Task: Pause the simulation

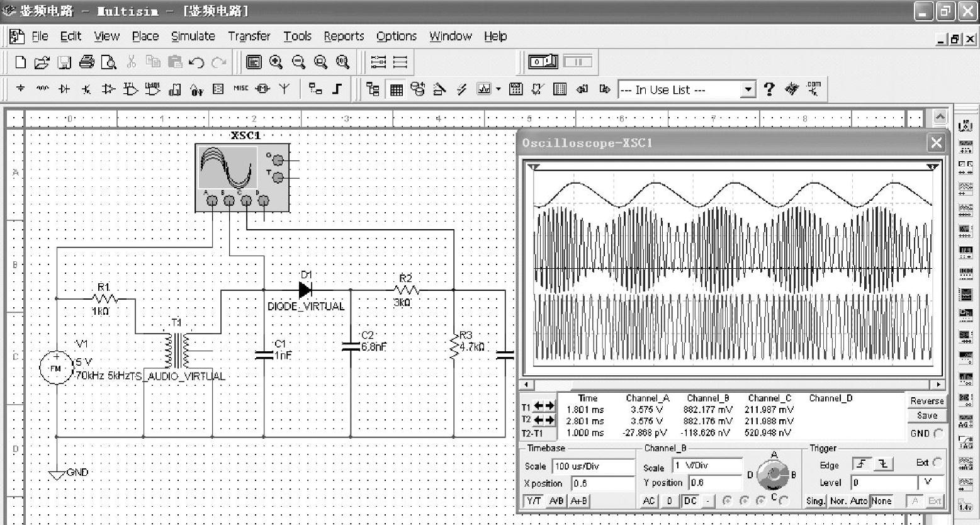Action: tap(577, 62)
